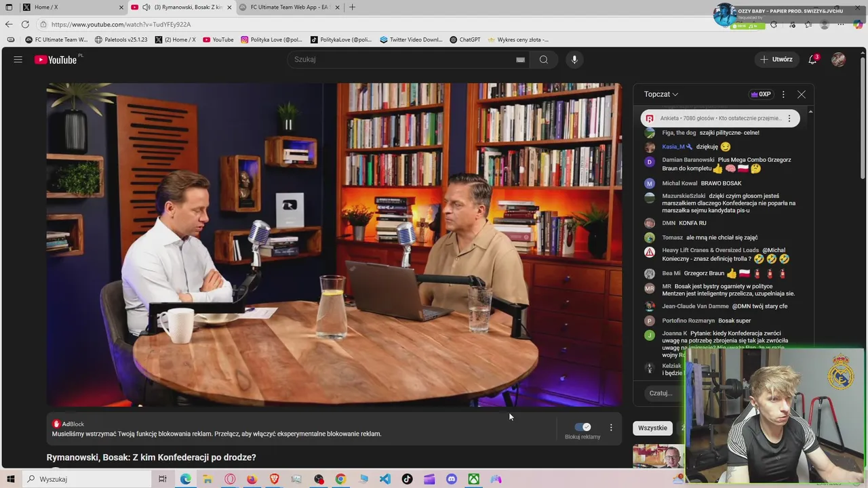Open Windows Start menu
Image resolution: width=868 pixels, height=488 pixels.
pyautogui.click(x=9, y=479)
